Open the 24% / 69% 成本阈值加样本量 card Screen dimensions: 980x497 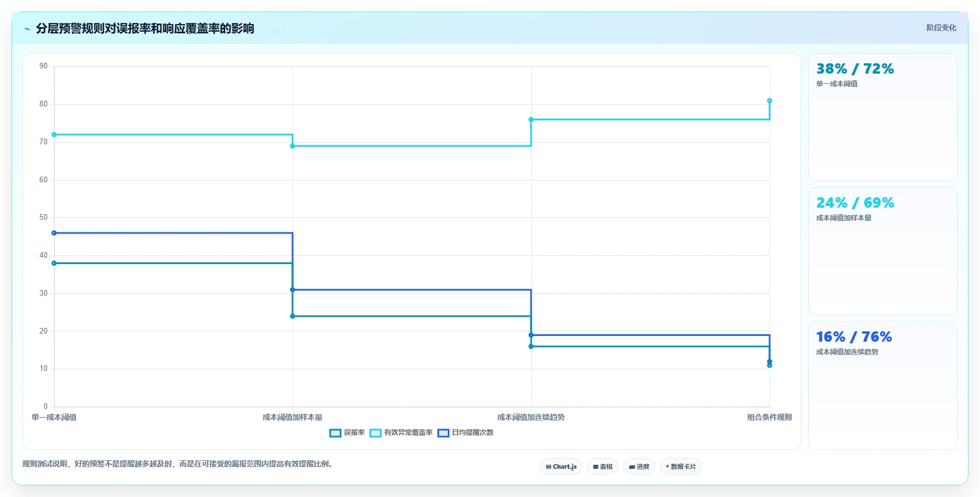click(x=882, y=251)
